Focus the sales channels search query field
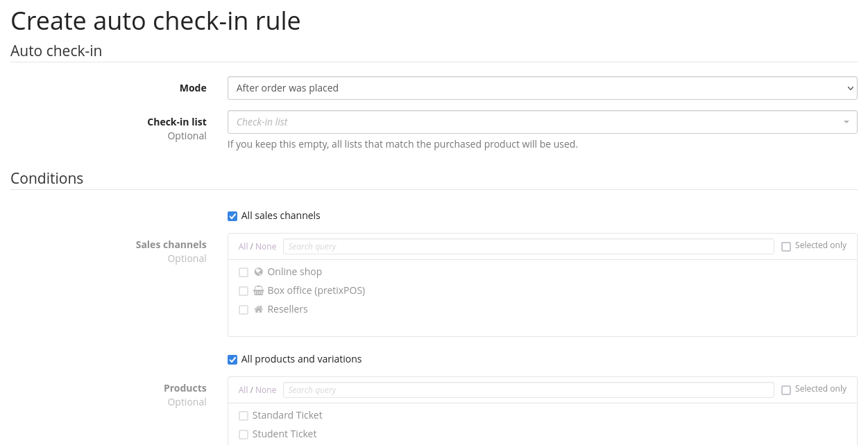The image size is (868, 445). (x=528, y=247)
